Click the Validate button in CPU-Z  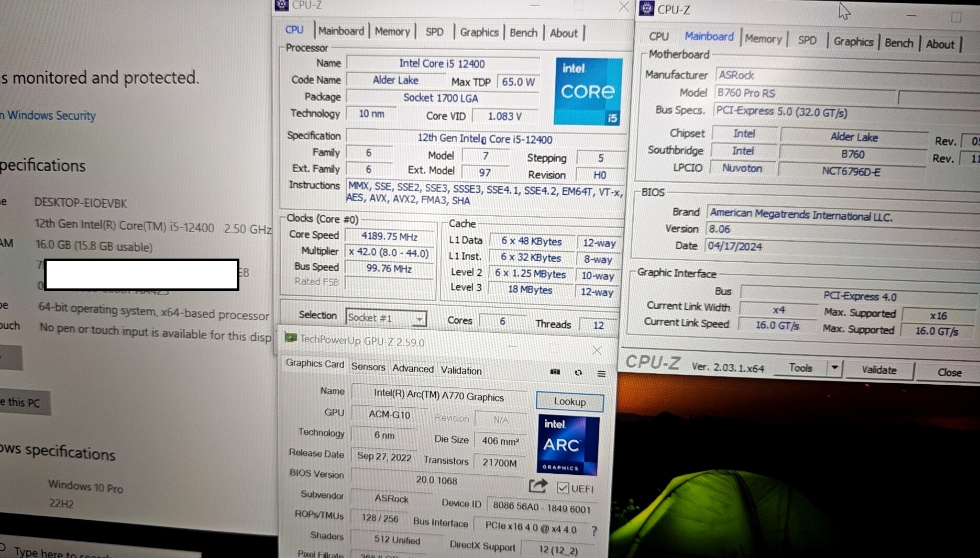878,370
